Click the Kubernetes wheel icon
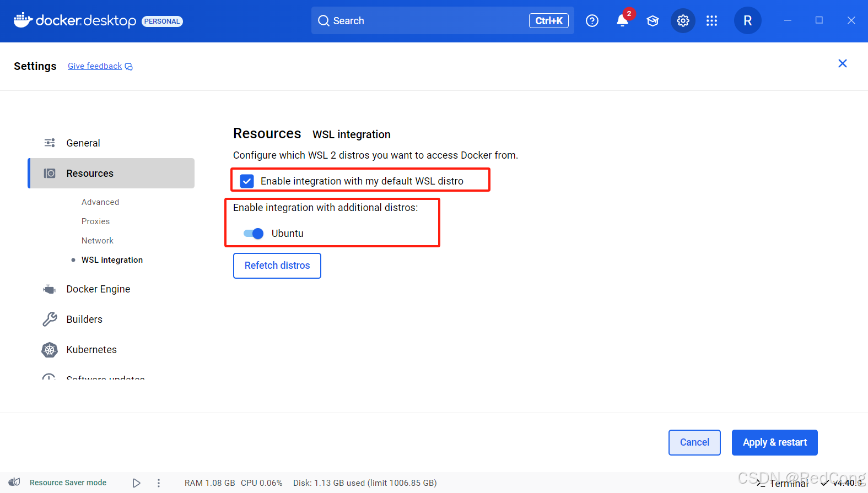This screenshot has height=493, width=868. (50, 350)
